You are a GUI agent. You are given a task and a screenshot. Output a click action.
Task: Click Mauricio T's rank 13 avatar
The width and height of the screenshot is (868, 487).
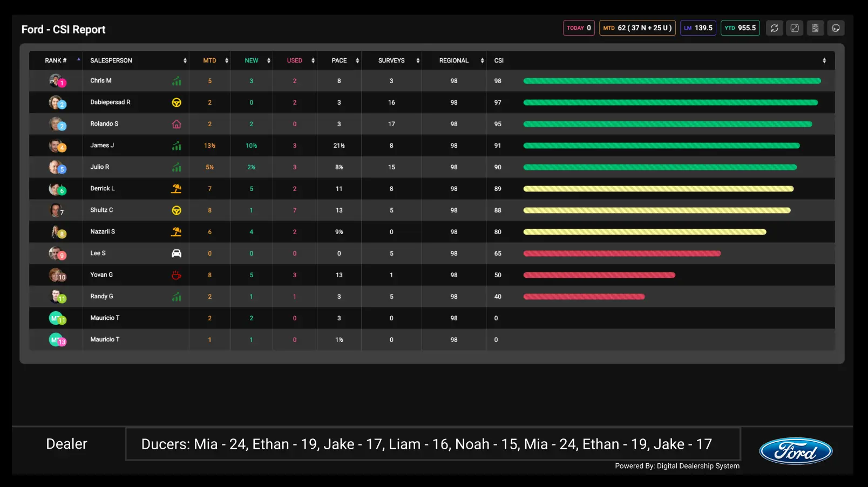[57, 340]
